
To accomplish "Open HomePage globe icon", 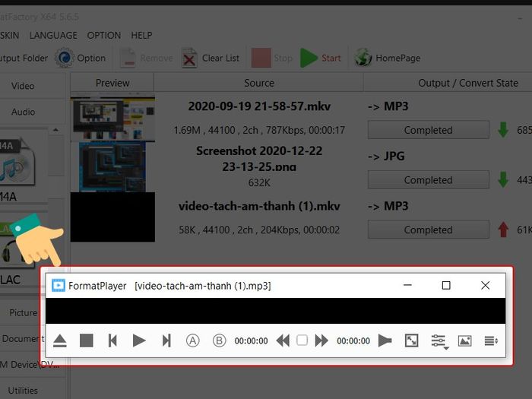I will pos(363,58).
